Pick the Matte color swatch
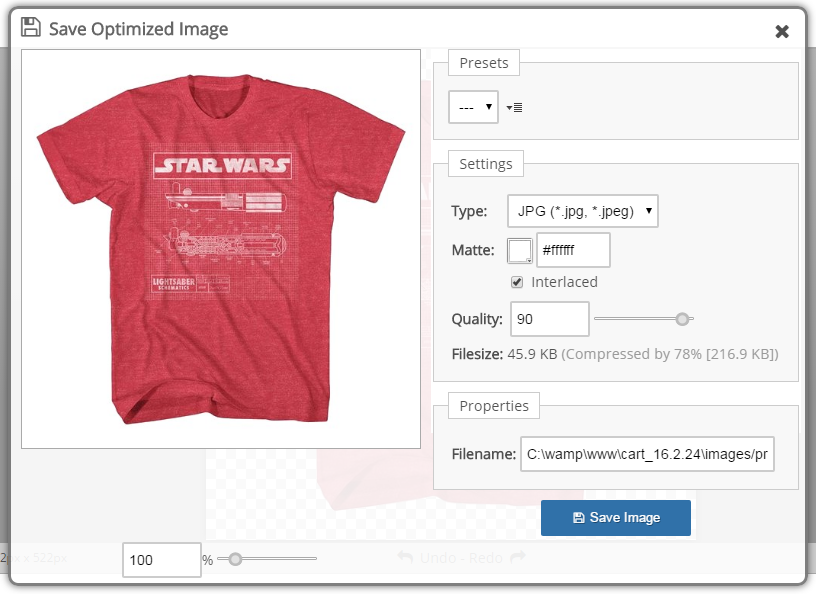The image size is (816, 594). 521,249
